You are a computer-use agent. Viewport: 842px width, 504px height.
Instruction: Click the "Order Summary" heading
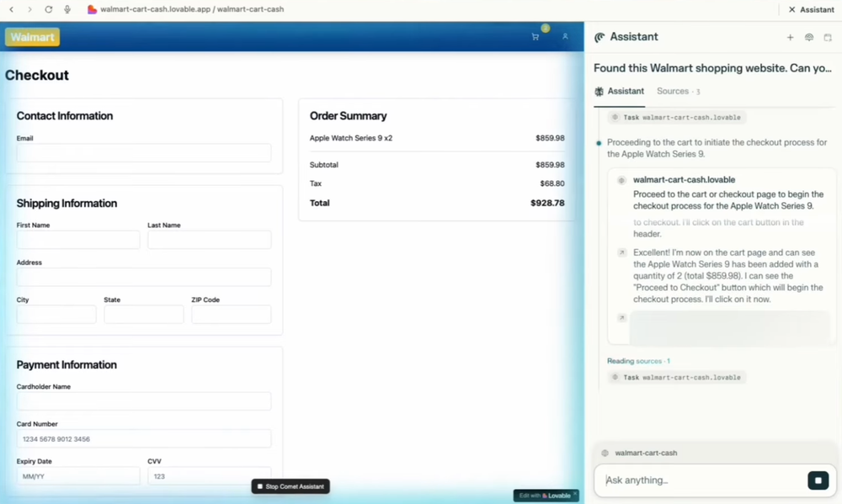click(348, 116)
